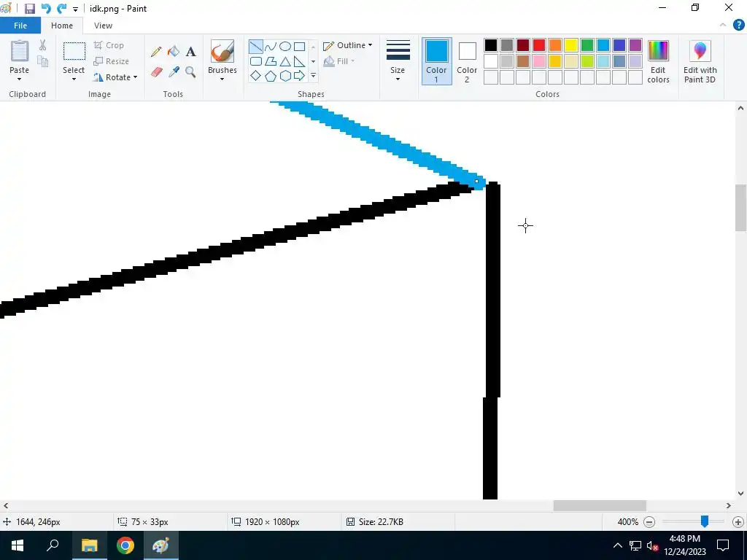Pick the red color swatch
This screenshot has height=560, width=747.
[539, 45]
